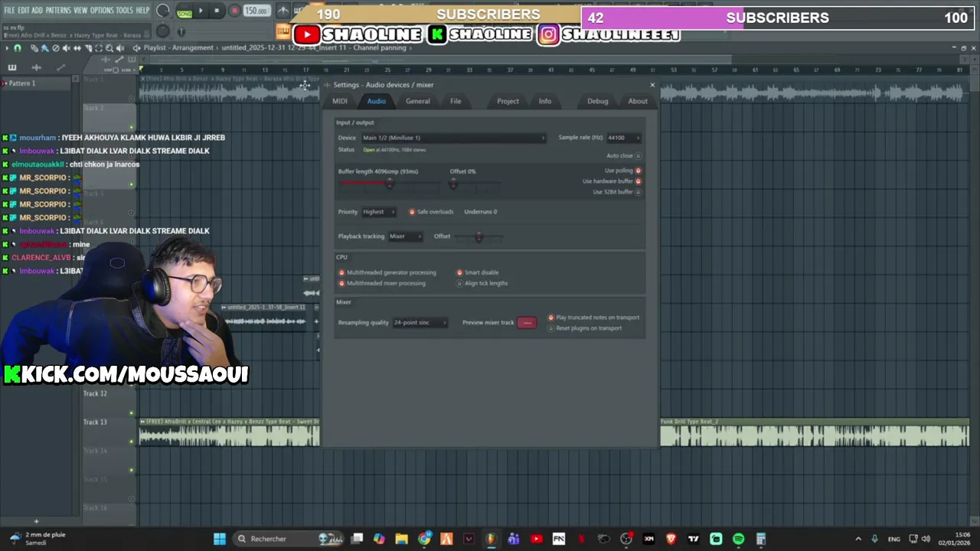The height and width of the screenshot is (551, 980).
Task: Click the buffer Offset 0% slider handle
Action: click(x=453, y=184)
